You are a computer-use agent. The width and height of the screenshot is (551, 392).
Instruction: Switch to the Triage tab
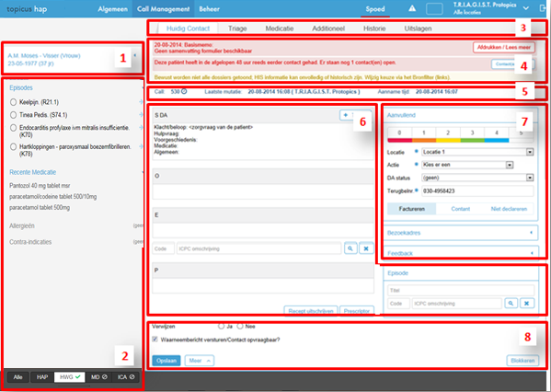[x=237, y=29]
